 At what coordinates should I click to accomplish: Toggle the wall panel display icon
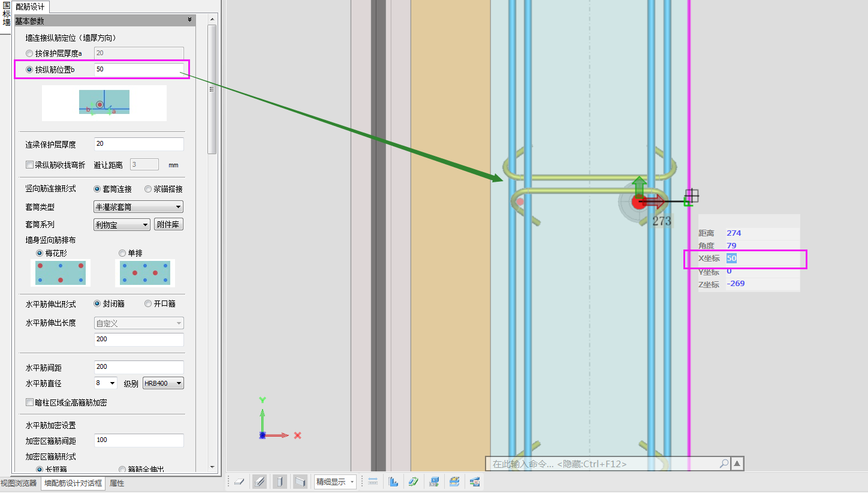coord(300,482)
